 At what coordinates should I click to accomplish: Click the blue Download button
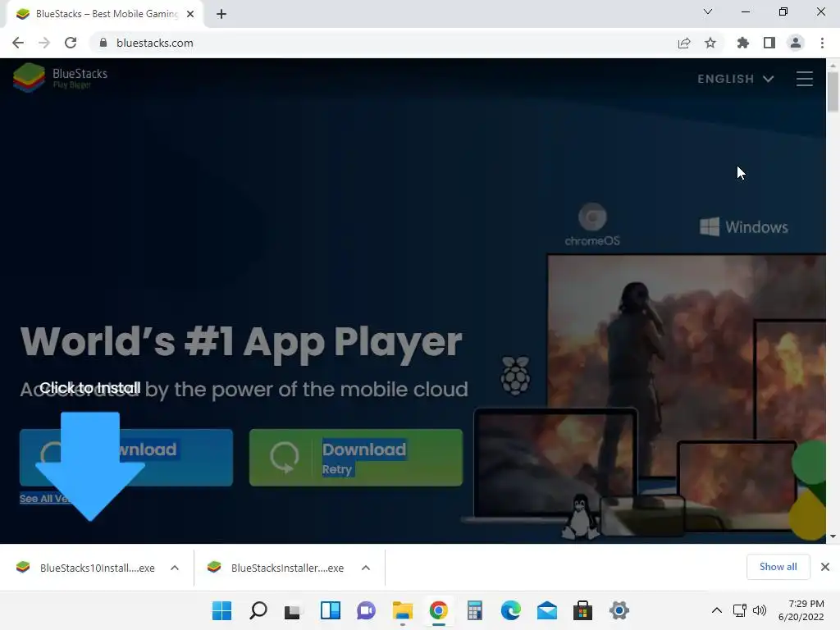126,458
